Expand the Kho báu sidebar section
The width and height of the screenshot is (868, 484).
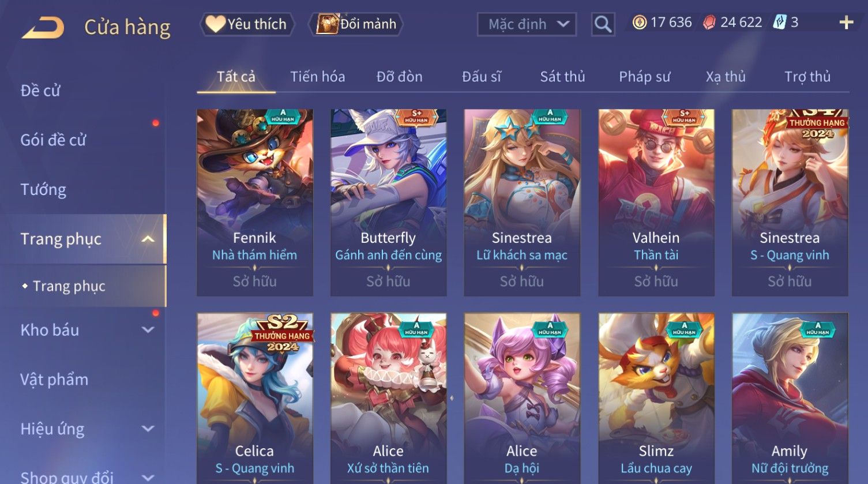(148, 330)
